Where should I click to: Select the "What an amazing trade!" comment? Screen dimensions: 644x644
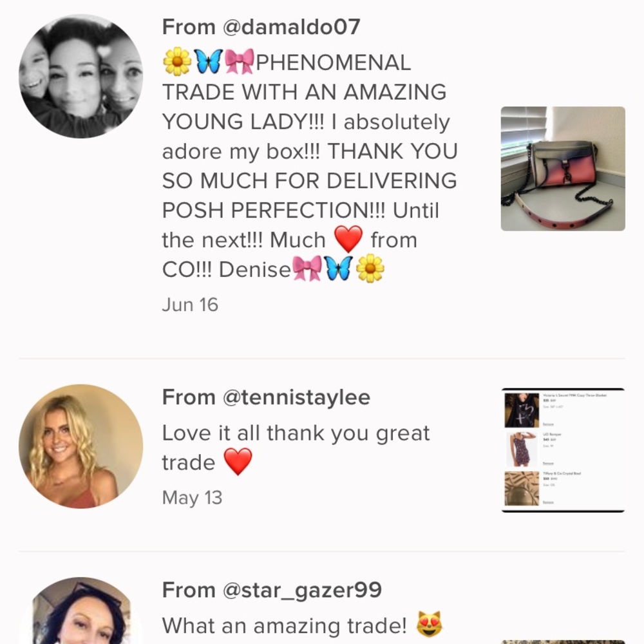[x=284, y=625]
